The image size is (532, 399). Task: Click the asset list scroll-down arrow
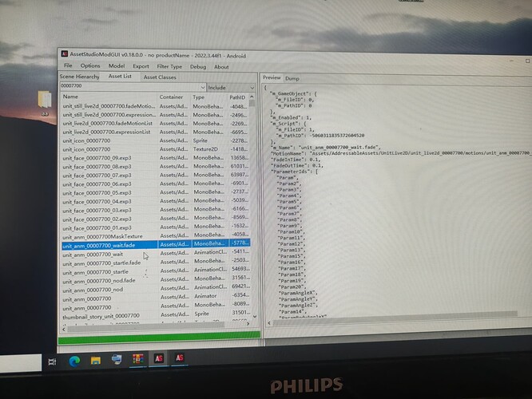pyautogui.click(x=255, y=316)
